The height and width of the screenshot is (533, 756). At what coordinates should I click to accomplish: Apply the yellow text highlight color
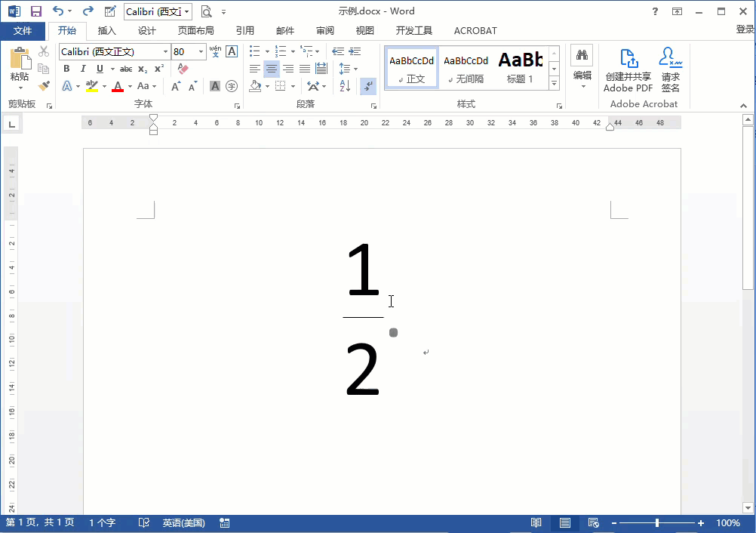(x=91, y=86)
